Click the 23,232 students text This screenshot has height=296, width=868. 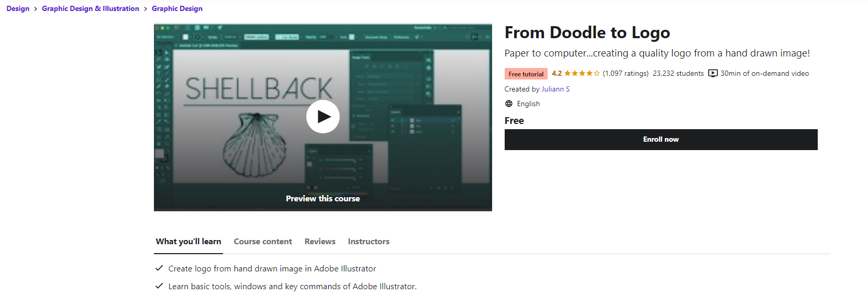(678, 73)
